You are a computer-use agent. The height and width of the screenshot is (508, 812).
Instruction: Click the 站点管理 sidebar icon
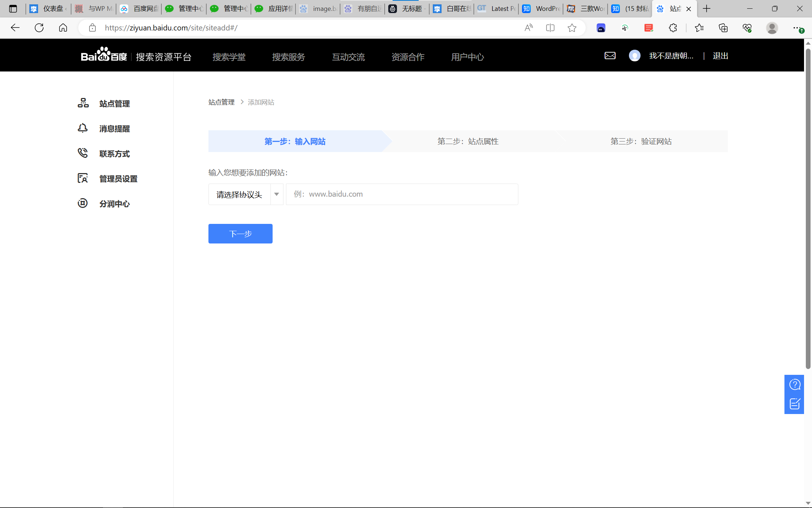(x=83, y=103)
